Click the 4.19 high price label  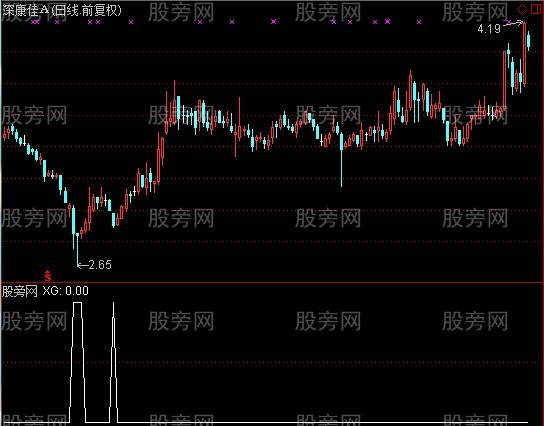[489, 28]
